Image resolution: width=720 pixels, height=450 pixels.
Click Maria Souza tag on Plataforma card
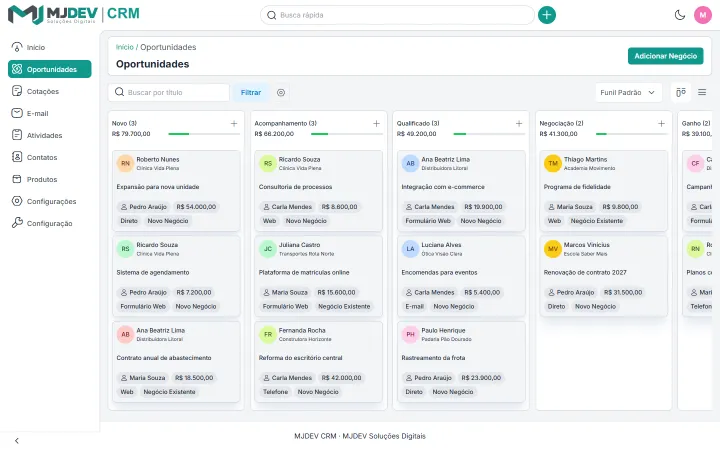[x=285, y=292]
